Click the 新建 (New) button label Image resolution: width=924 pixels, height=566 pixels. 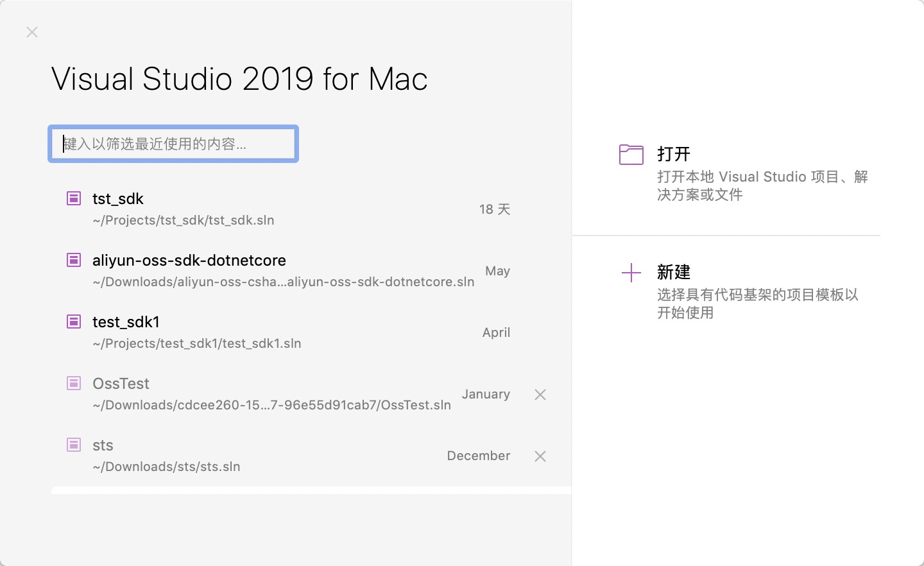coord(674,272)
